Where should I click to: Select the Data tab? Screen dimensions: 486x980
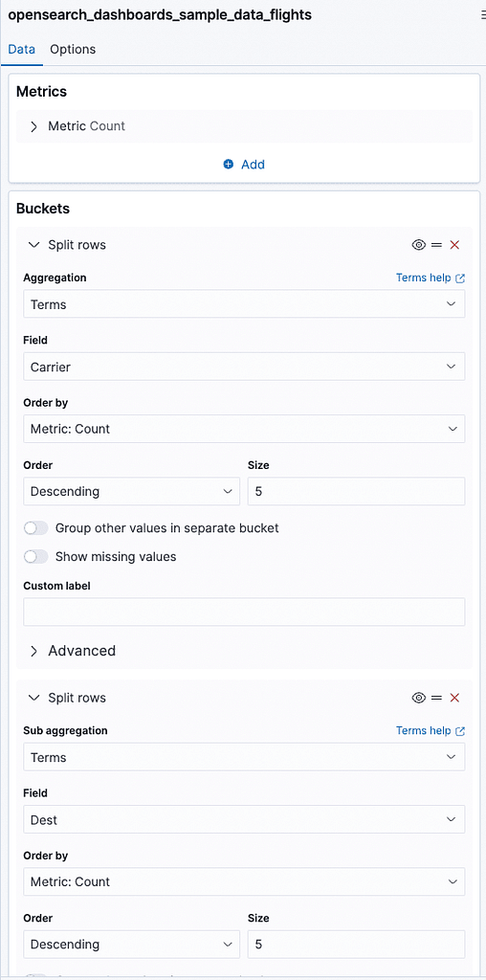tap(21, 49)
